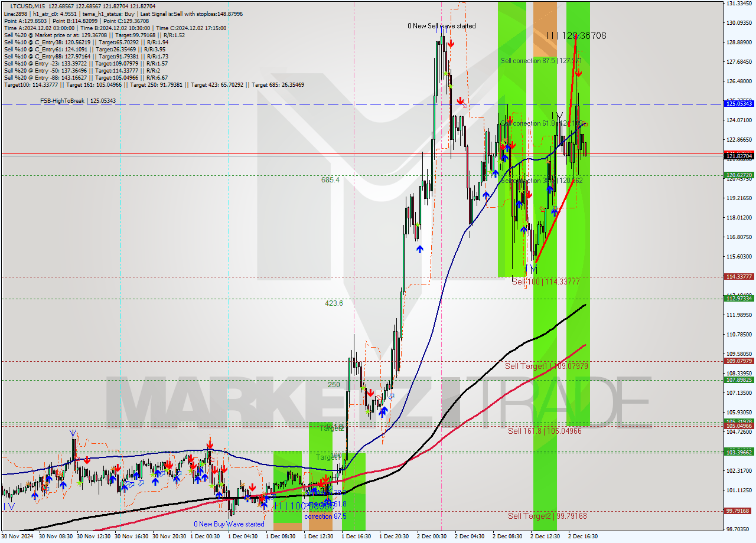Click the '0 New Buy Wave started' annotation
This screenshot has height=543, width=756.
click(x=229, y=524)
